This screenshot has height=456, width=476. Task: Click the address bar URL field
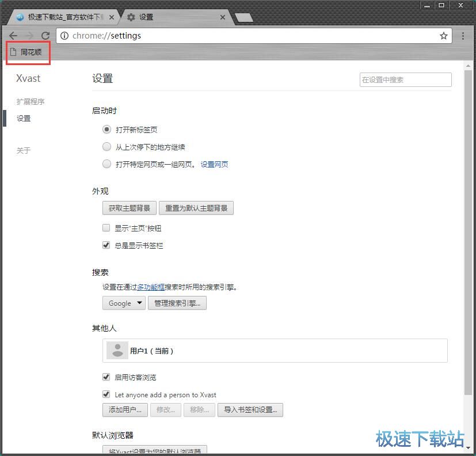(x=254, y=36)
